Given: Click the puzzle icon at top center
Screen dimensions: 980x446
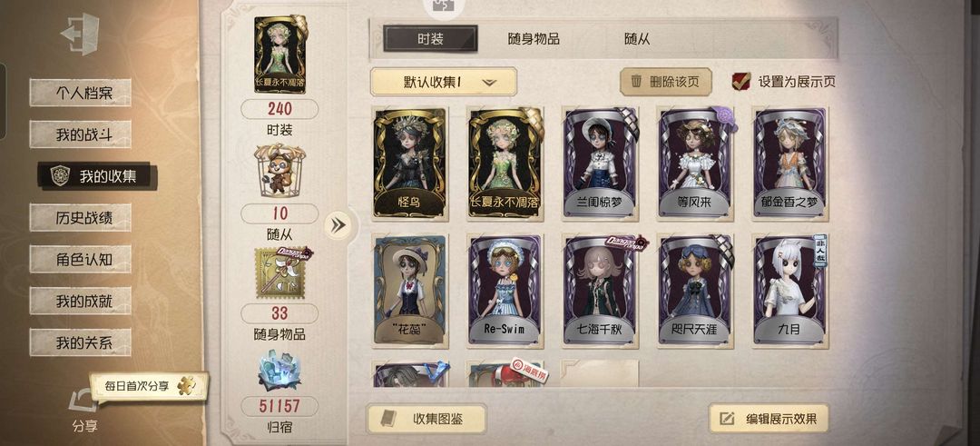Looking at the screenshot, I should [444, 6].
